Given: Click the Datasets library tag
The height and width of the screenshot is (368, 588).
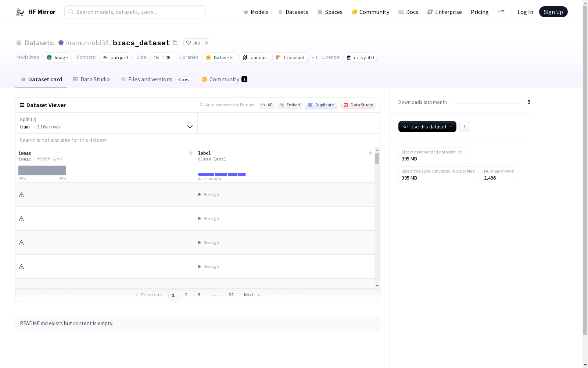Looking at the screenshot, I should point(220,57).
